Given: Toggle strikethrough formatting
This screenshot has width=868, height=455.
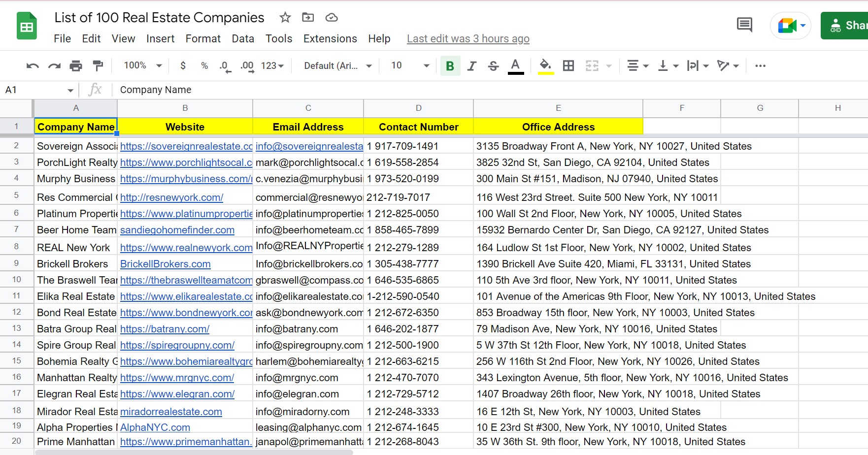Looking at the screenshot, I should click(493, 66).
